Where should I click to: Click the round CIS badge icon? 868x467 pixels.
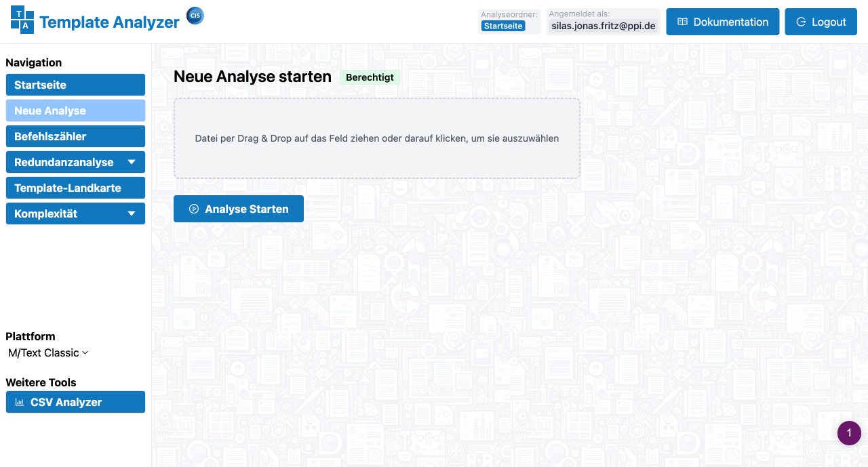[x=195, y=16]
